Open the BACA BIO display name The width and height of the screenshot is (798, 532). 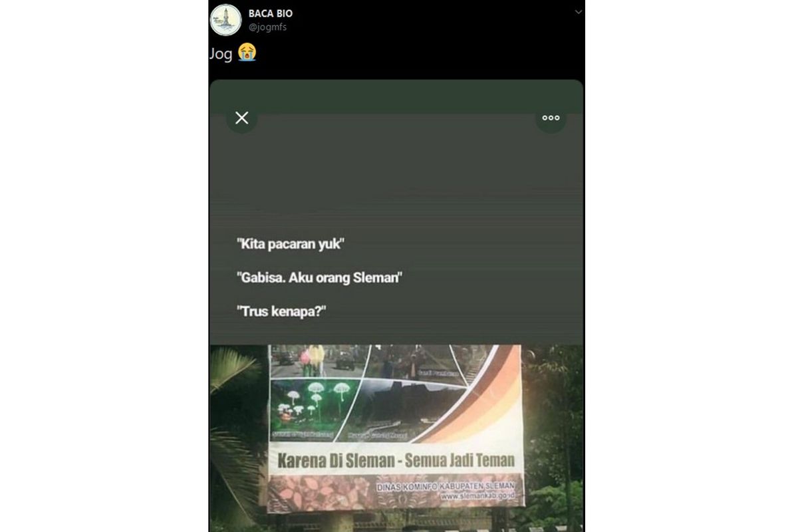click(270, 13)
